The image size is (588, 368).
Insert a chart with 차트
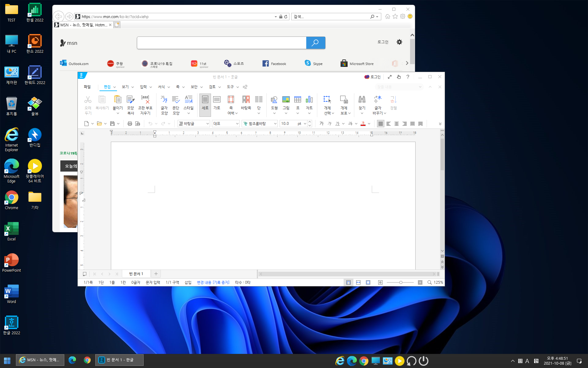[309, 99]
